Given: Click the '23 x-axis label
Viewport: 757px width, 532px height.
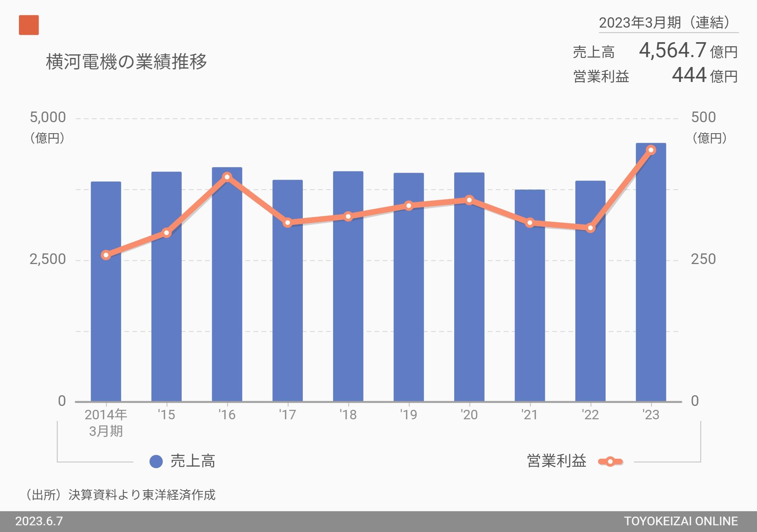Looking at the screenshot, I should (x=651, y=415).
